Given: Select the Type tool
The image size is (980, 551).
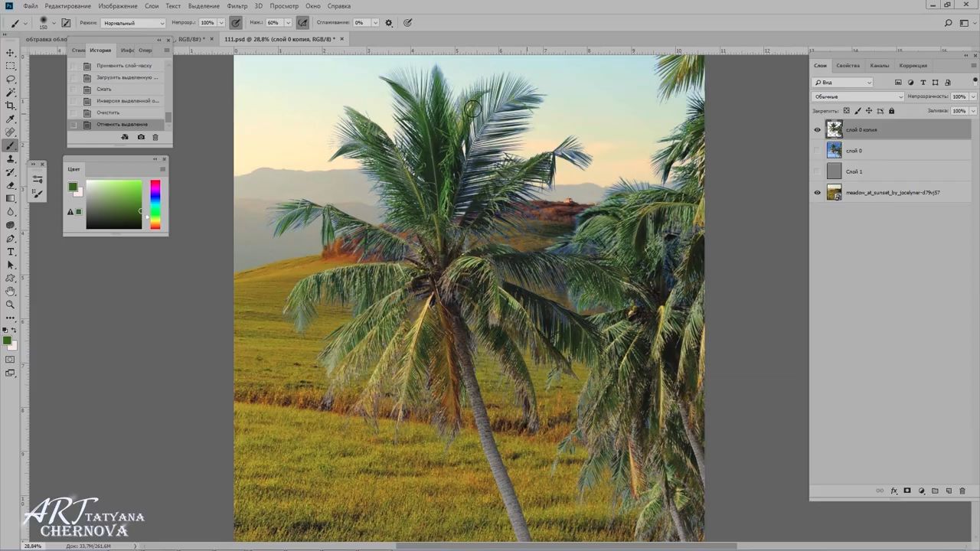Looking at the screenshot, I should pos(11,251).
